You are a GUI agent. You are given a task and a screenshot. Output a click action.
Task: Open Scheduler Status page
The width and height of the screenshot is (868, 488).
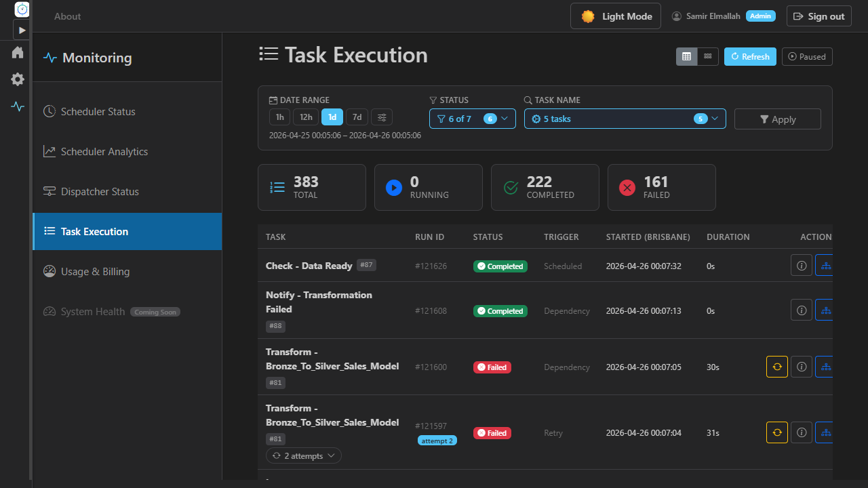click(x=127, y=111)
